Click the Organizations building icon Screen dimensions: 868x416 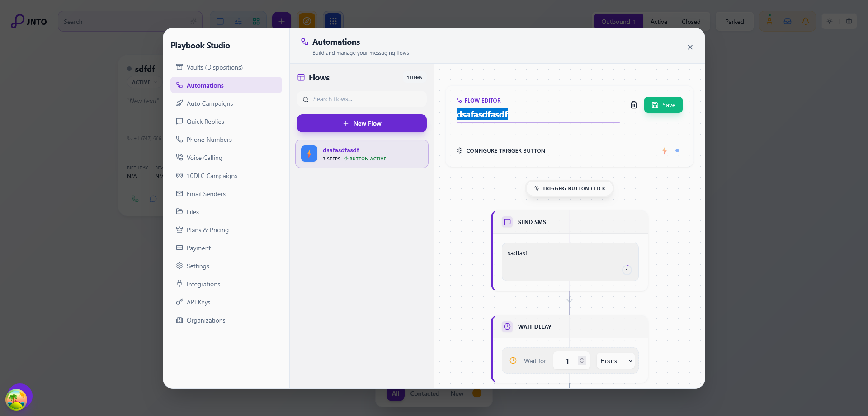tap(179, 320)
